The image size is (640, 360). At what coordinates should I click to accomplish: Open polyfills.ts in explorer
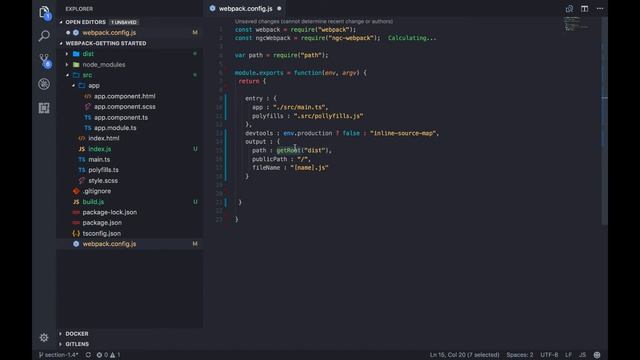(103, 170)
